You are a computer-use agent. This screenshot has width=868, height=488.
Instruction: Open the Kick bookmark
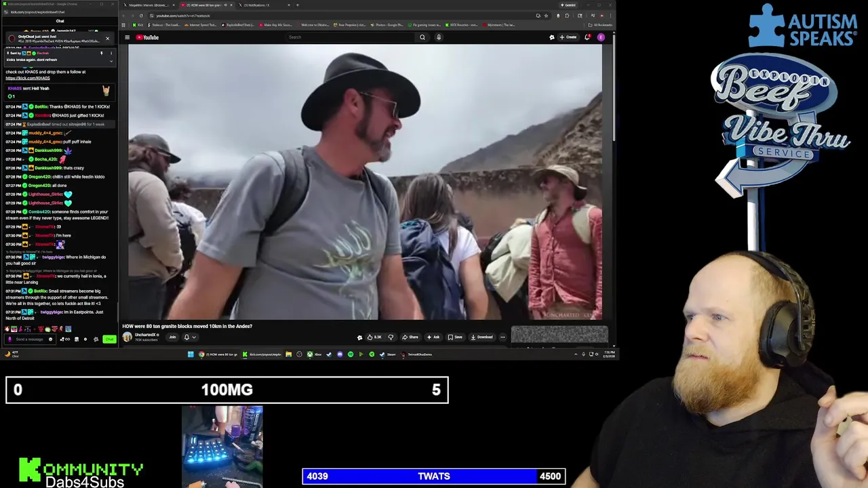[x=138, y=25]
